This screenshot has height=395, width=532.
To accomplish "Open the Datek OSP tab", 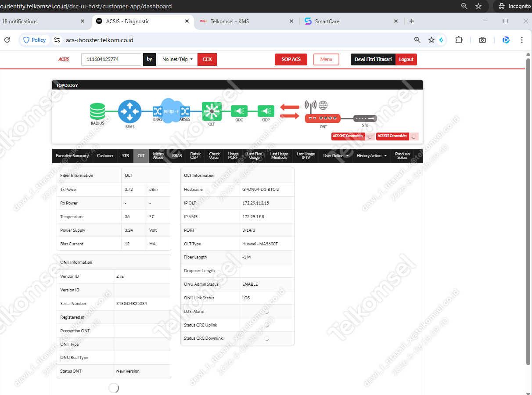I will (x=195, y=156).
